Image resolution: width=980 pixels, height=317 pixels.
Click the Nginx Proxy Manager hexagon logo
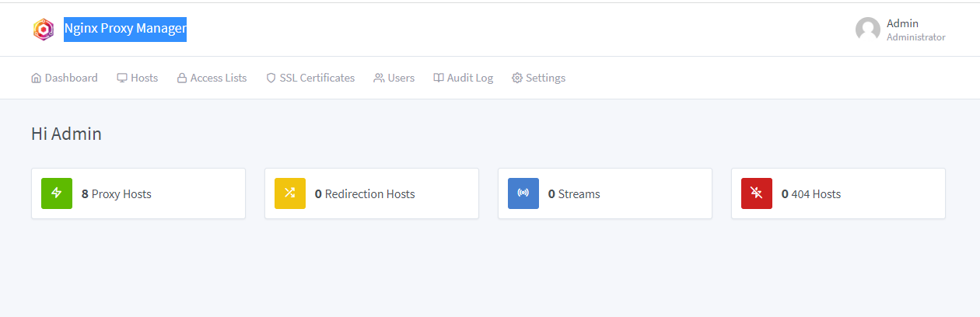(43, 30)
